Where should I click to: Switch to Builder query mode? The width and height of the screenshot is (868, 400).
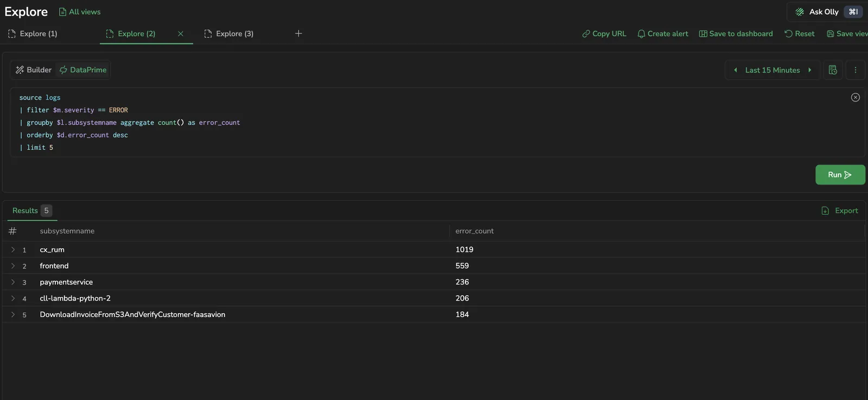coord(34,70)
